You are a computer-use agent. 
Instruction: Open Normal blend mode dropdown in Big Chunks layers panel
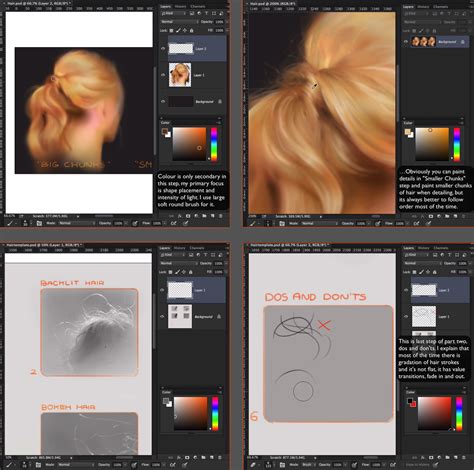tap(179, 22)
